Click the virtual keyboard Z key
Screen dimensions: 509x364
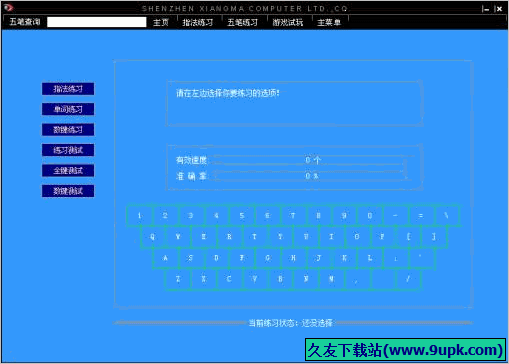pyautogui.click(x=178, y=279)
